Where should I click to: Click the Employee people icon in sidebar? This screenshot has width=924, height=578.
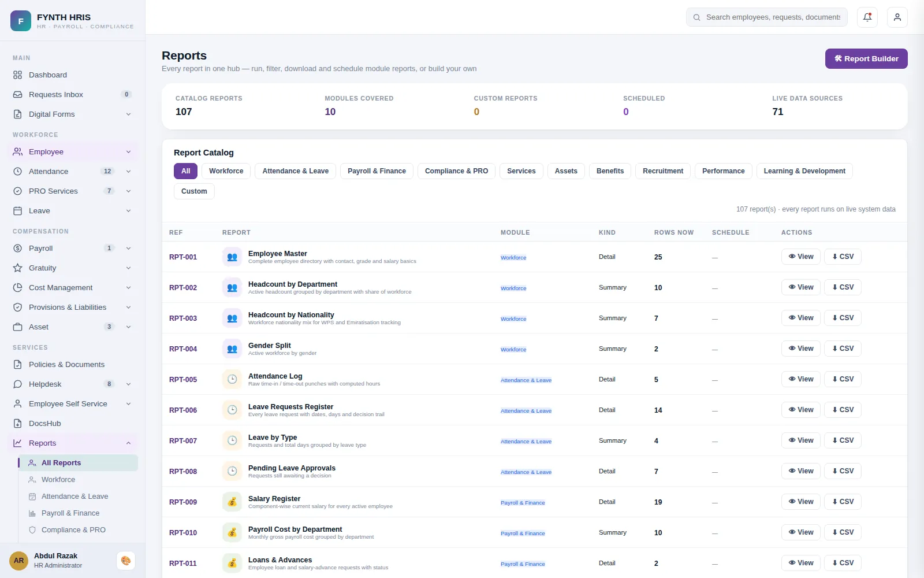click(x=17, y=152)
